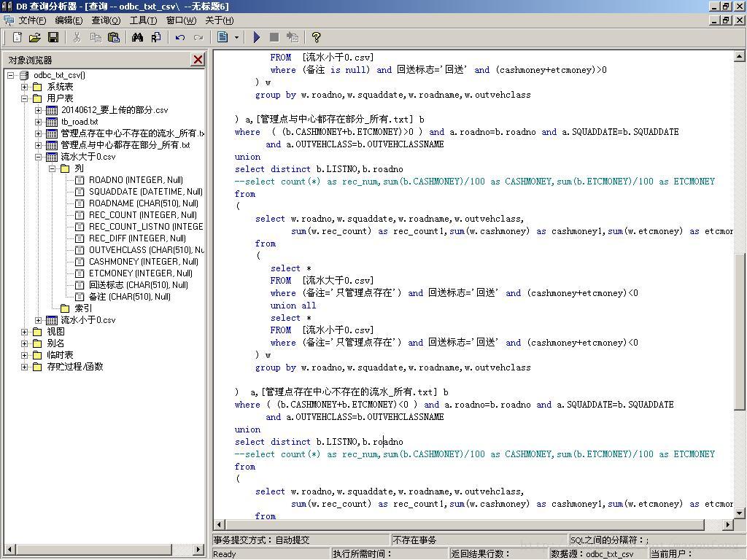The image size is (747, 560).
Task: Click the replace icon next to binoculars
Action: point(156,37)
